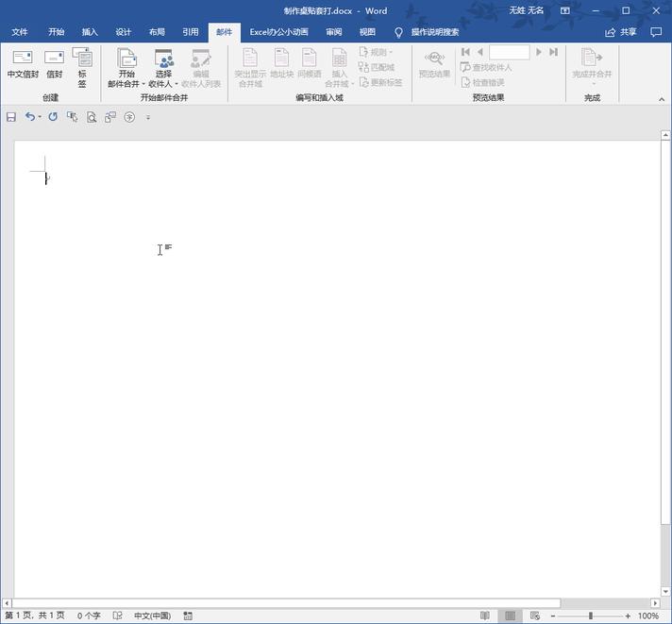The width and height of the screenshot is (672, 624).
Task: Click the Undo arrow
Action: click(29, 116)
